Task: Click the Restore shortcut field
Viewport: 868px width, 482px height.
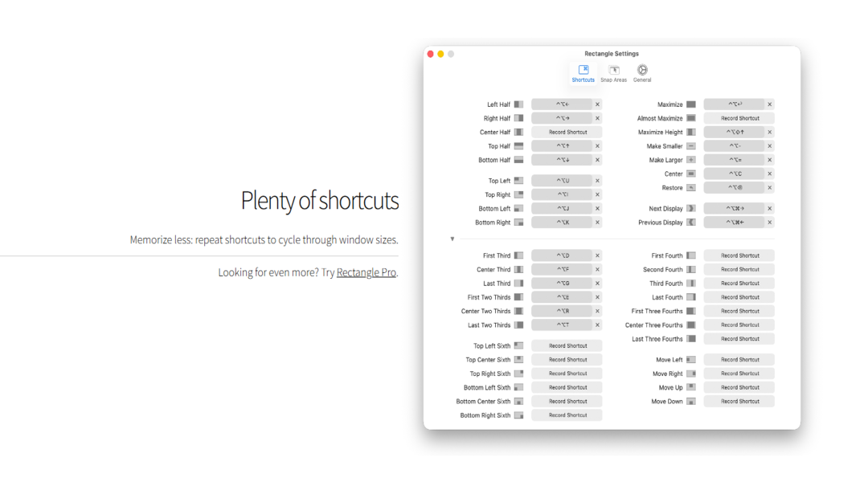Action: coord(734,188)
